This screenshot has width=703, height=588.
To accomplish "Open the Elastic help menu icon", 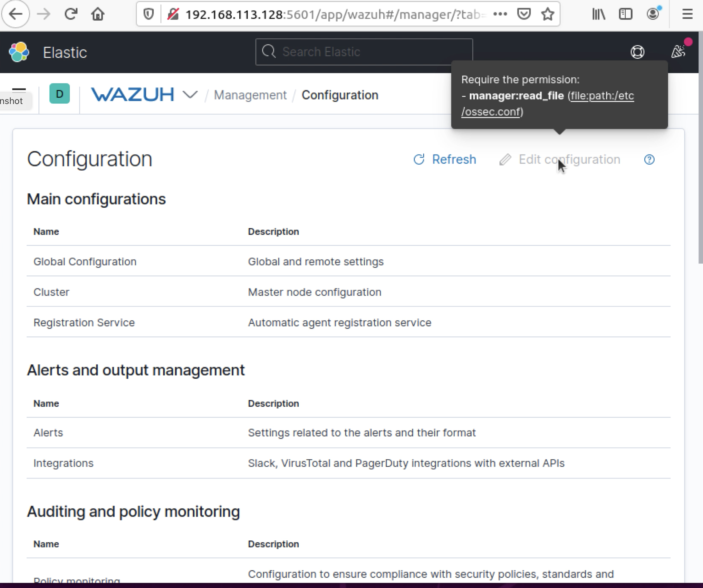I will pos(637,52).
